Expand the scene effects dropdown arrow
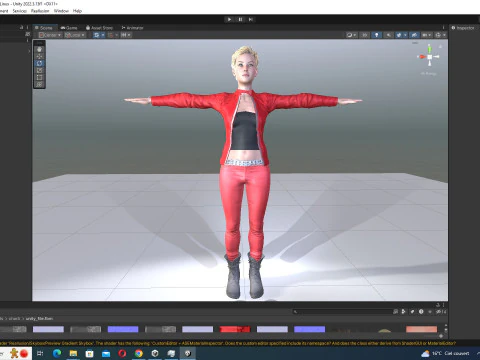This screenshot has width=480, height=360. click(405, 35)
